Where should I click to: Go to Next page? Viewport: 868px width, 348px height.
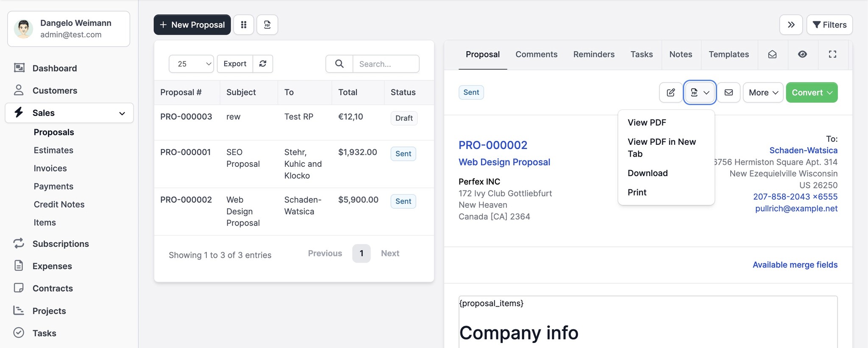[x=390, y=253]
